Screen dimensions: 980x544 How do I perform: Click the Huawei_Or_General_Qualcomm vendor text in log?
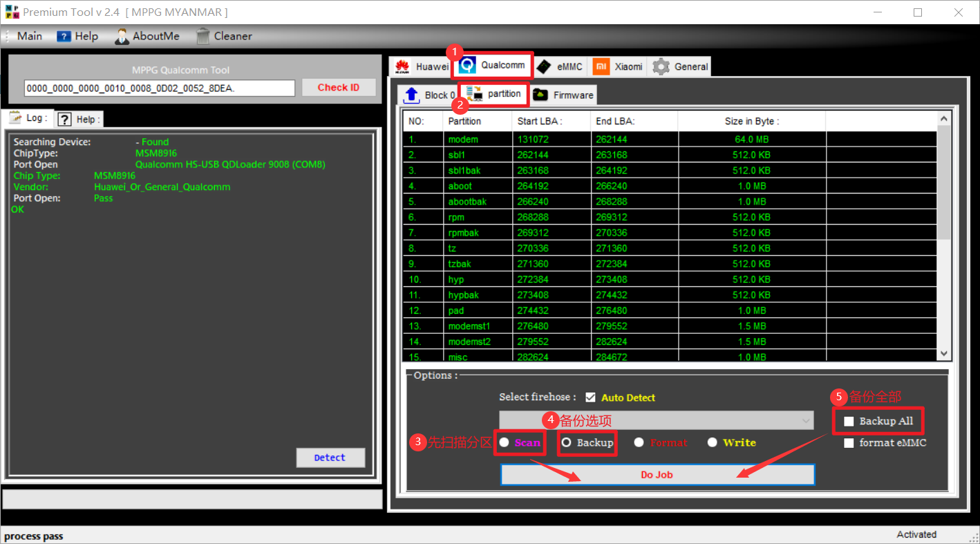point(162,187)
